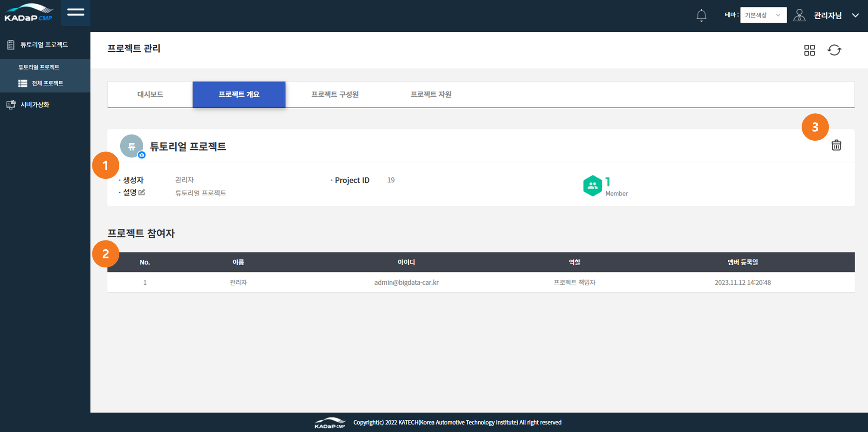Select the 프로젝트 구성원 tab
Screen dimensions: 868x432
[335, 95]
